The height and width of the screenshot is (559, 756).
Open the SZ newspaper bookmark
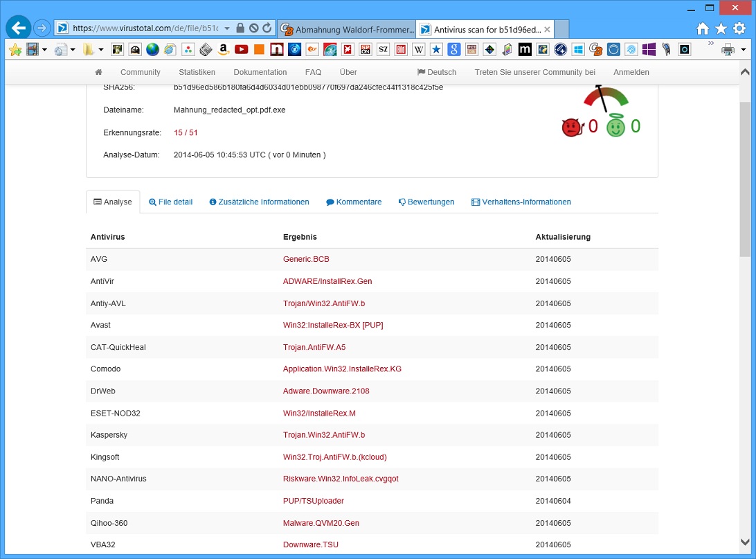383,49
